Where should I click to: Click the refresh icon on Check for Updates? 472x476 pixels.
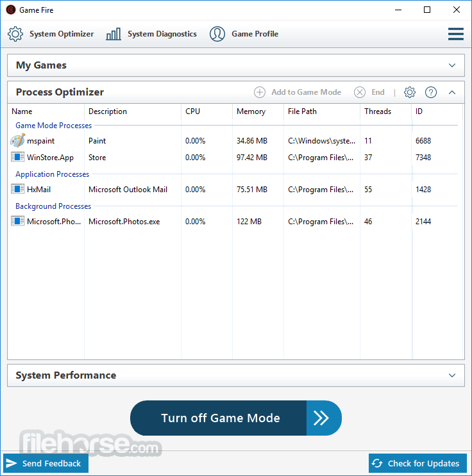click(x=377, y=463)
